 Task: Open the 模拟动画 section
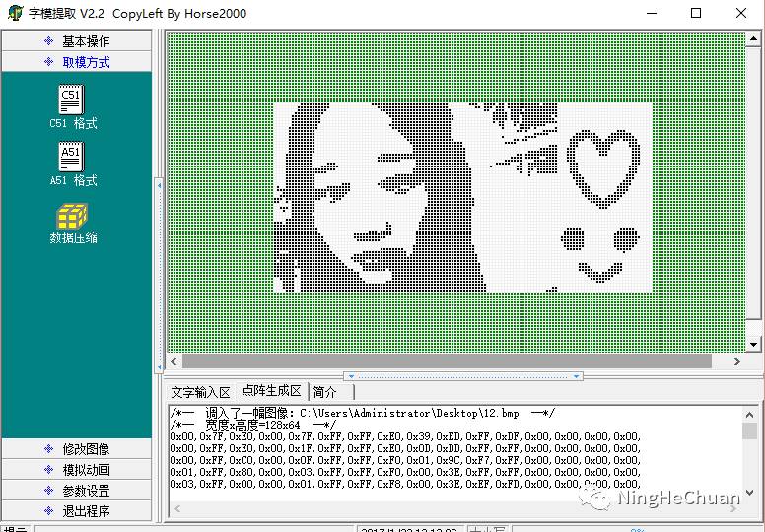77,470
